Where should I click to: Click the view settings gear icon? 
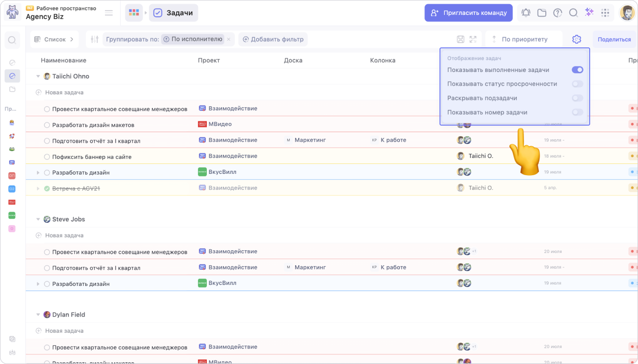[577, 39]
